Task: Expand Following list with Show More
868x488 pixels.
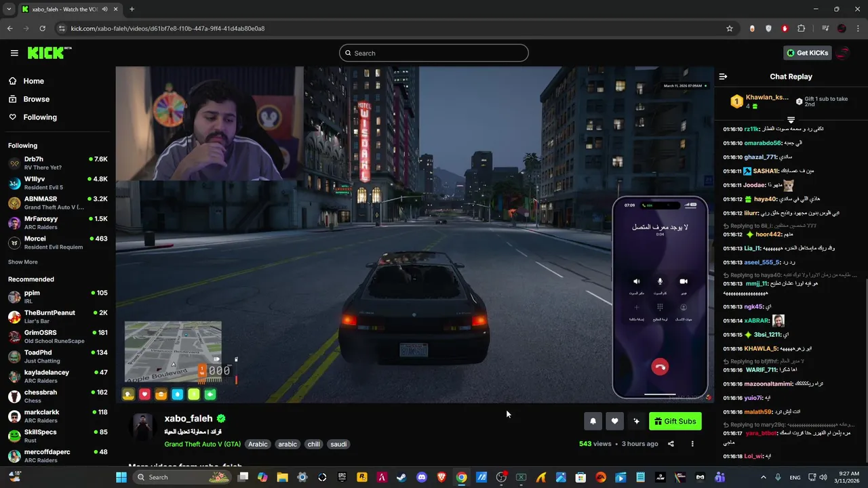Action: (x=22, y=262)
